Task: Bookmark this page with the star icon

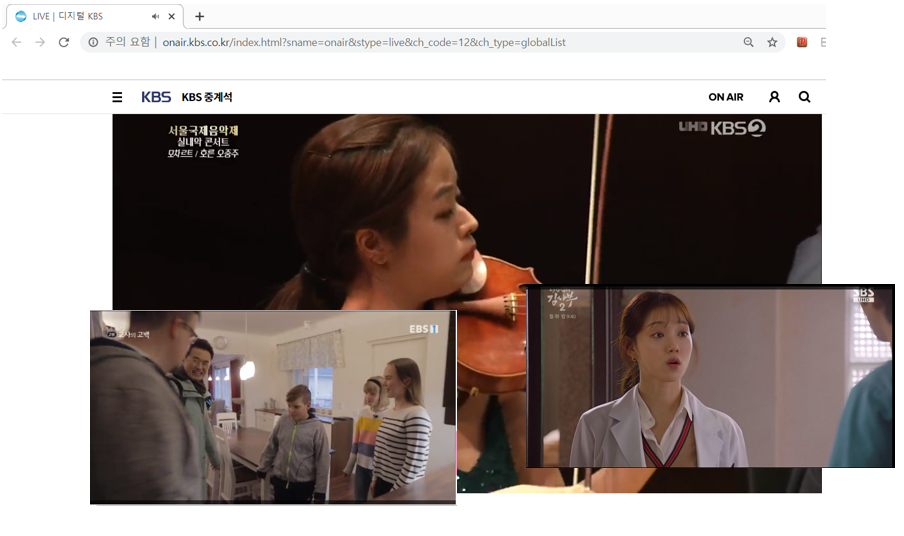Action: coord(773,42)
